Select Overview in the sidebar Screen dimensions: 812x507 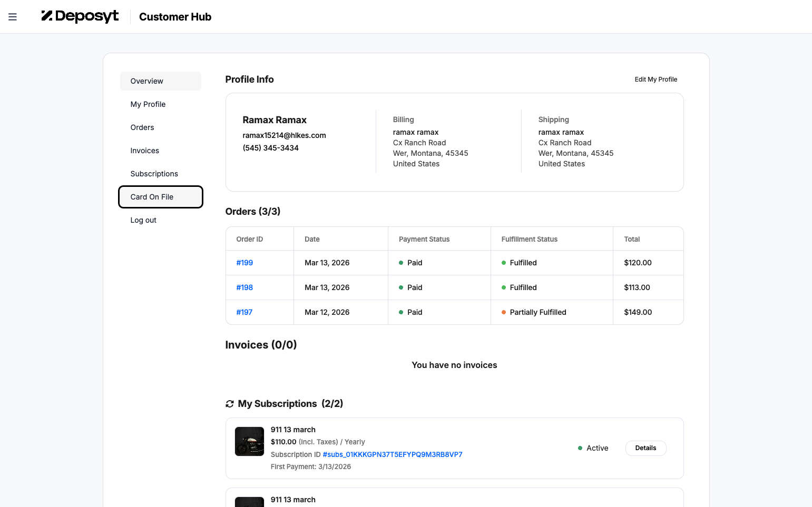[161, 81]
